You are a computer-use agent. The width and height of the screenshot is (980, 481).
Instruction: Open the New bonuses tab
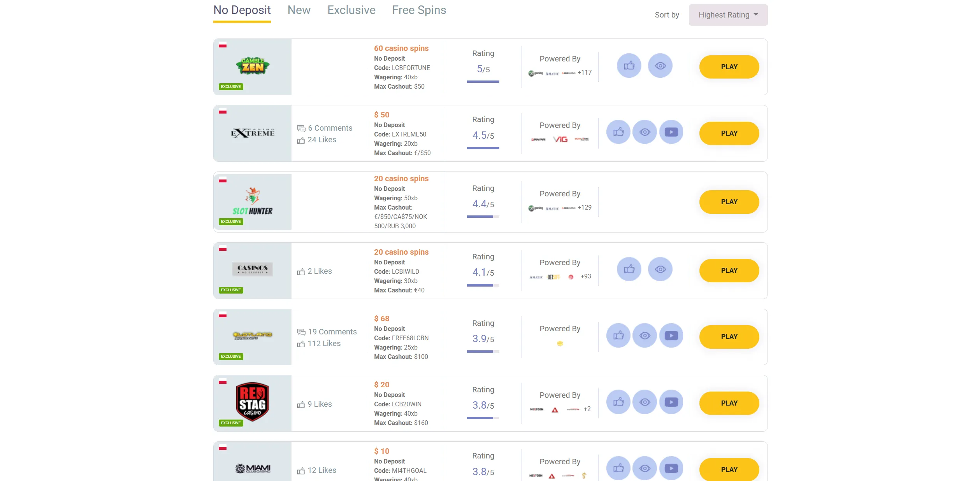coord(299,10)
